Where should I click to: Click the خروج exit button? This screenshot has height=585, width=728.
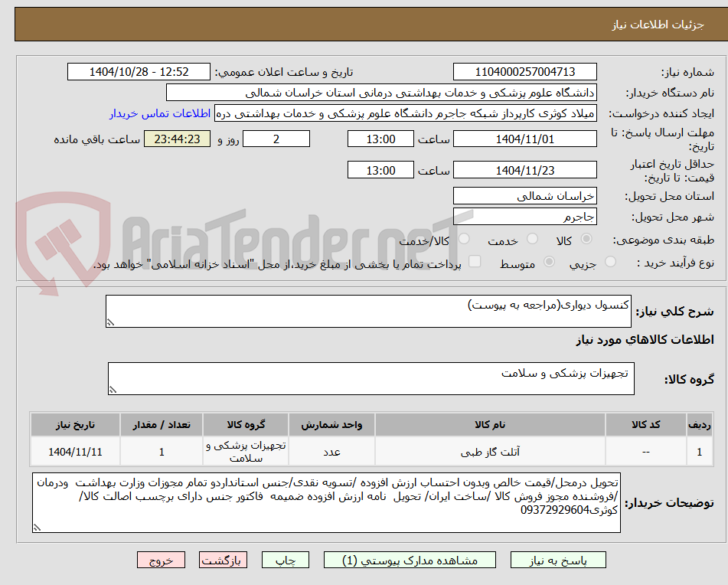(161, 560)
